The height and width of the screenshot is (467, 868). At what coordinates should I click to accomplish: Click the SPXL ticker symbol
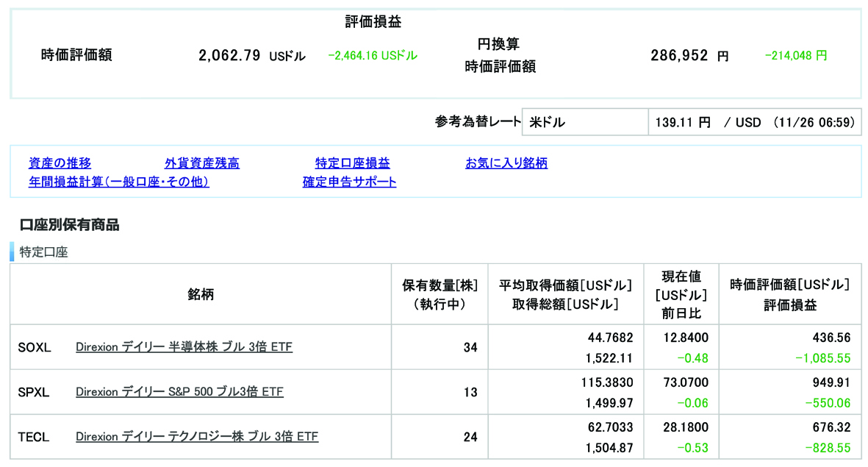point(34,392)
